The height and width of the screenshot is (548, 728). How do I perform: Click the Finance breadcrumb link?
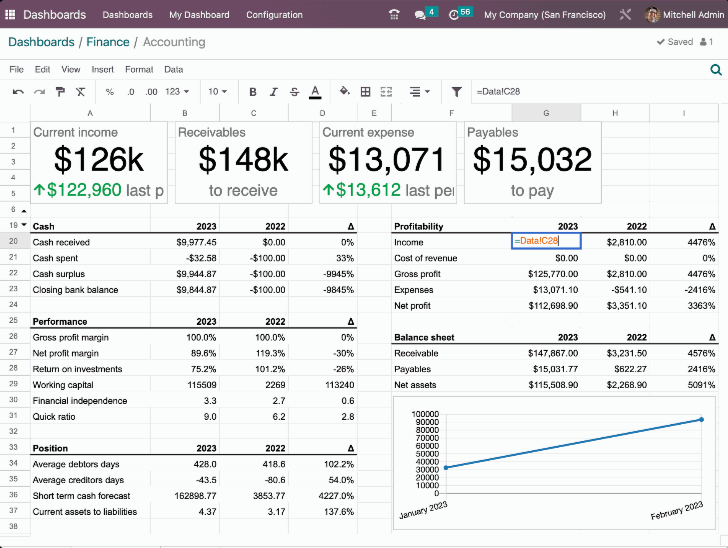coord(108,42)
